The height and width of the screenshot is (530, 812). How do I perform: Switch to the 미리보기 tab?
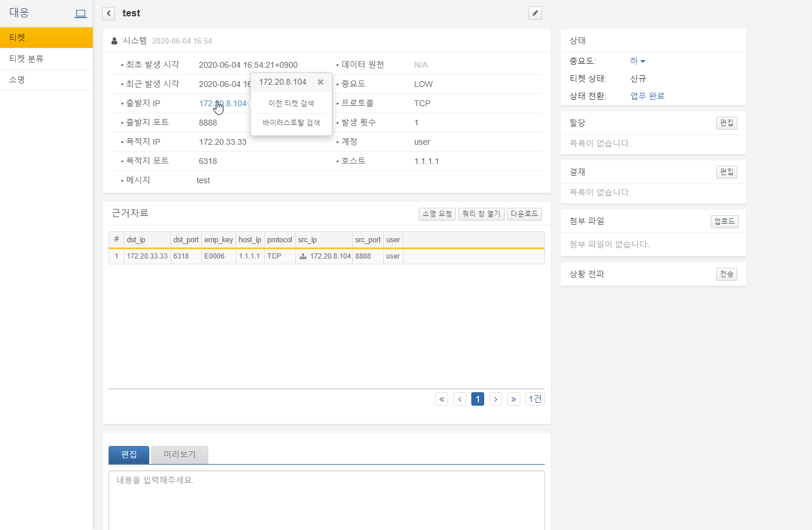180,455
